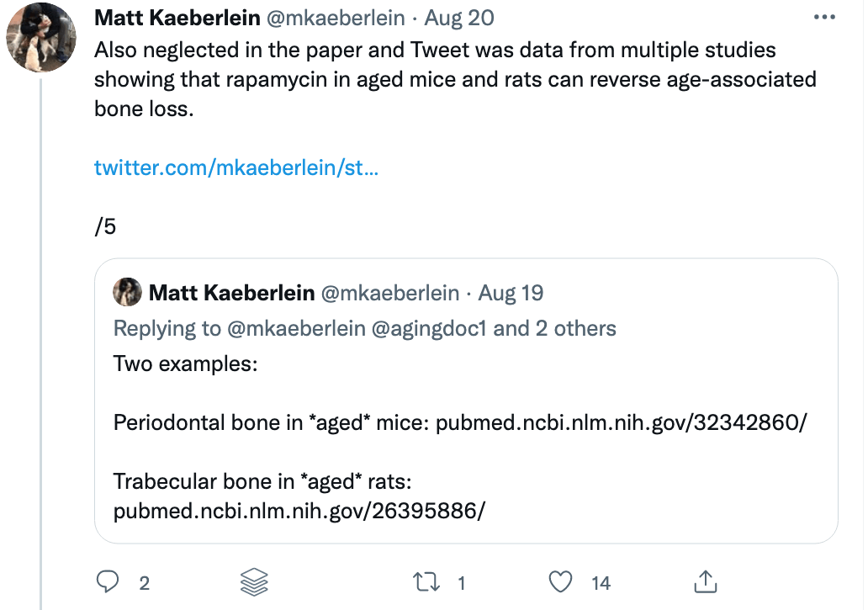868x610 pixels.
Task: Open the Aug 20 tweet timestamp
Action: 461,18
